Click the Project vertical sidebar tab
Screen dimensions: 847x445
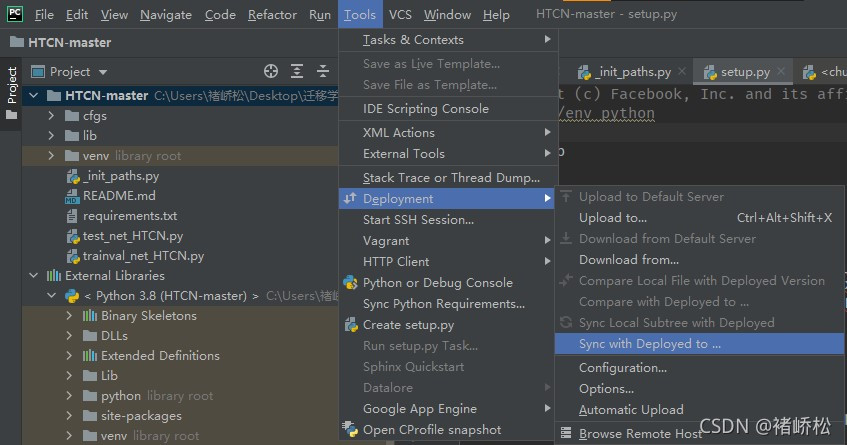(x=11, y=93)
